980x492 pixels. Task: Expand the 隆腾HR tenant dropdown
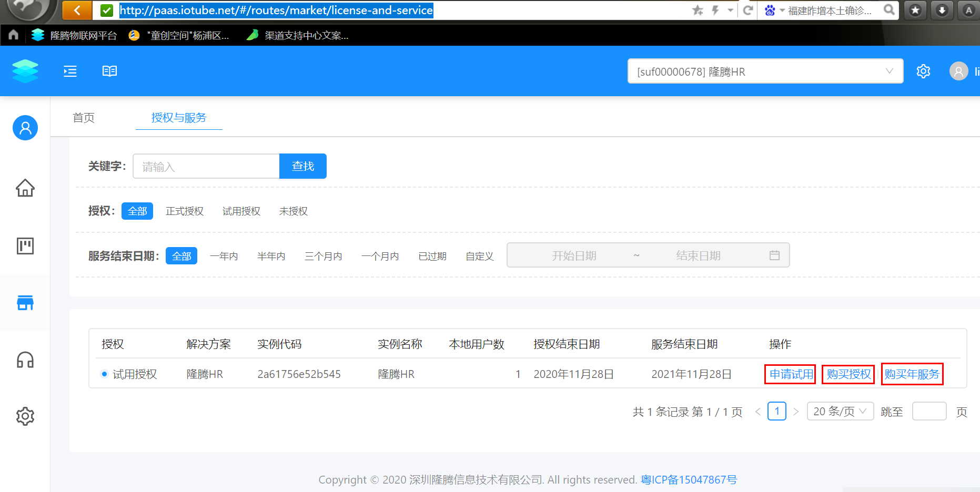[x=765, y=71]
